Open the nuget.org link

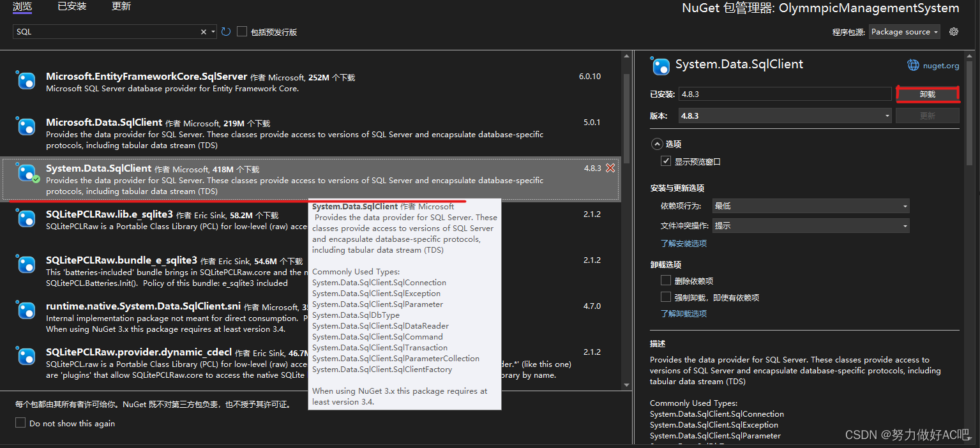[941, 65]
